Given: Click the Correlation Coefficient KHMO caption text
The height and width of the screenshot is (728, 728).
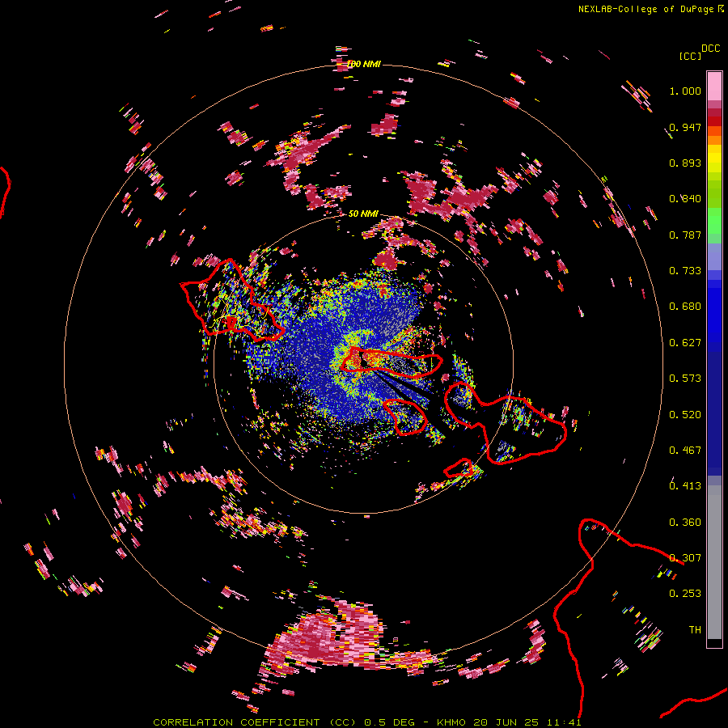Looking at the screenshot, I should pos(366,722).
